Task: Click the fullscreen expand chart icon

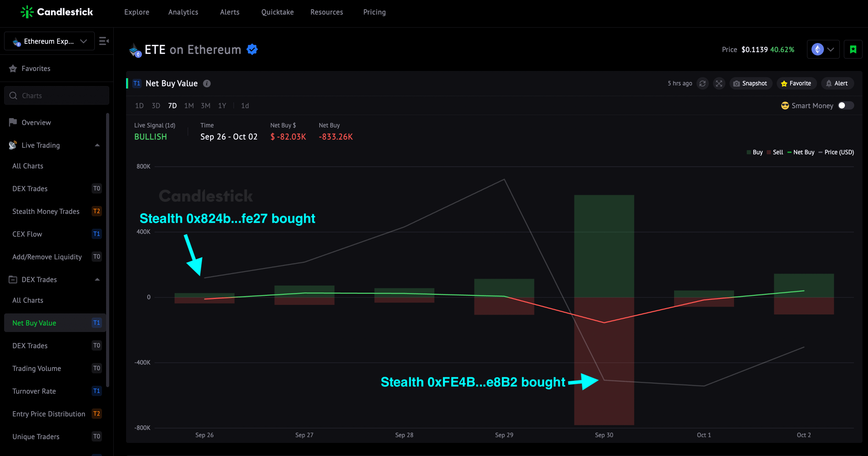Action: tap(719, 83)
